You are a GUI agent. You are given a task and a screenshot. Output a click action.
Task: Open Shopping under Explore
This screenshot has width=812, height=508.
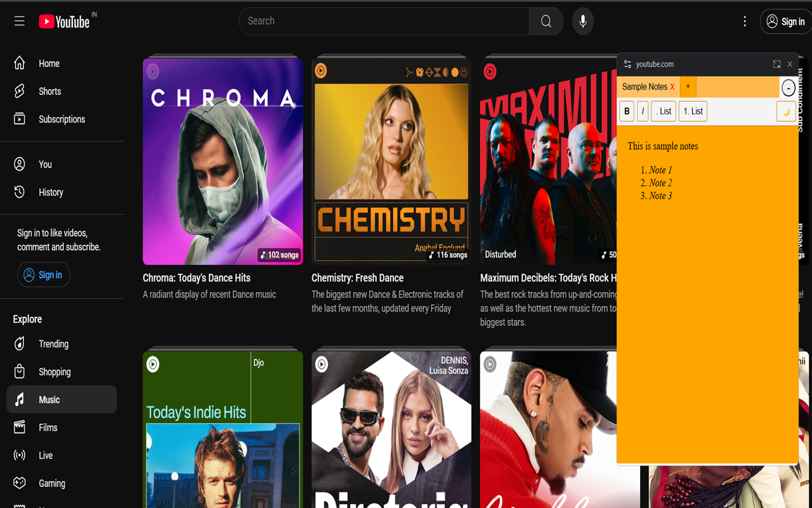click(62, 372)
